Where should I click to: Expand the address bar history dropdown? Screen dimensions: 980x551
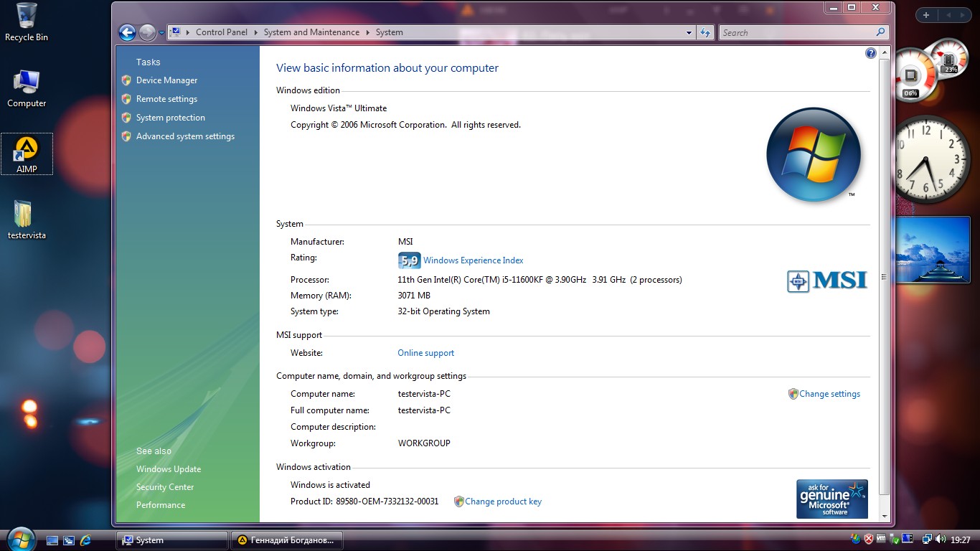tap(689, 32)
